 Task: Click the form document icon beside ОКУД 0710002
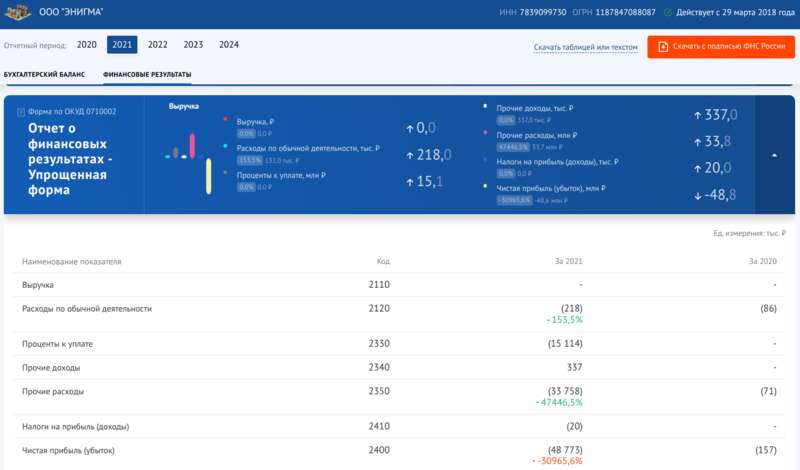click(21, 111)
